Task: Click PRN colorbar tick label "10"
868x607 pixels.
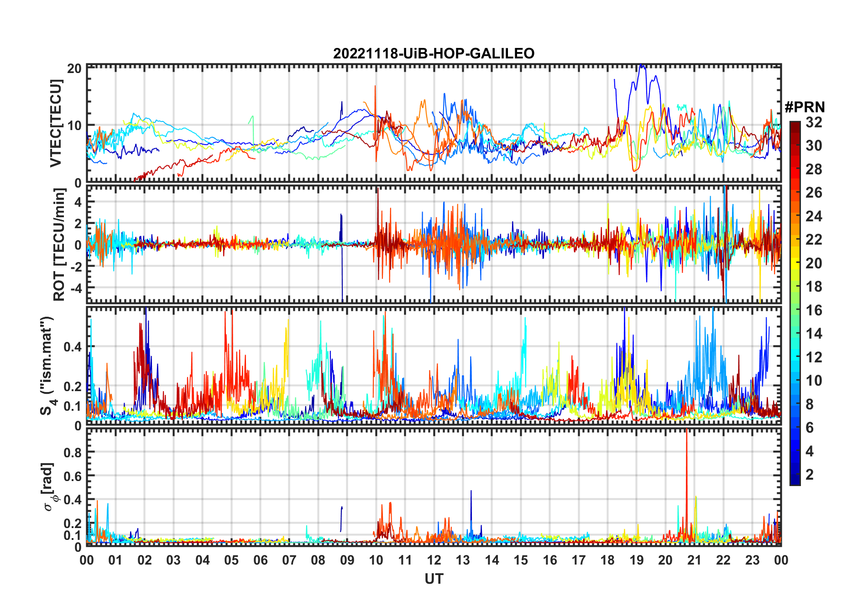Action: pyautogui.click(x=814, y=381)
